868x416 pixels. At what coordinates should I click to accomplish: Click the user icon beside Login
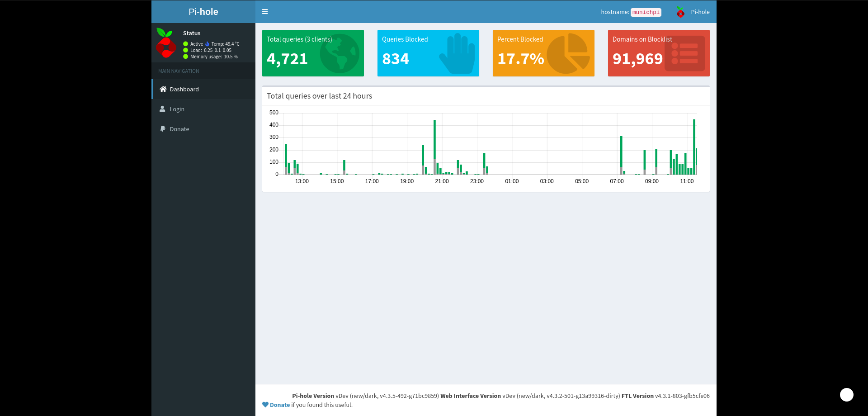coord(163,109)
